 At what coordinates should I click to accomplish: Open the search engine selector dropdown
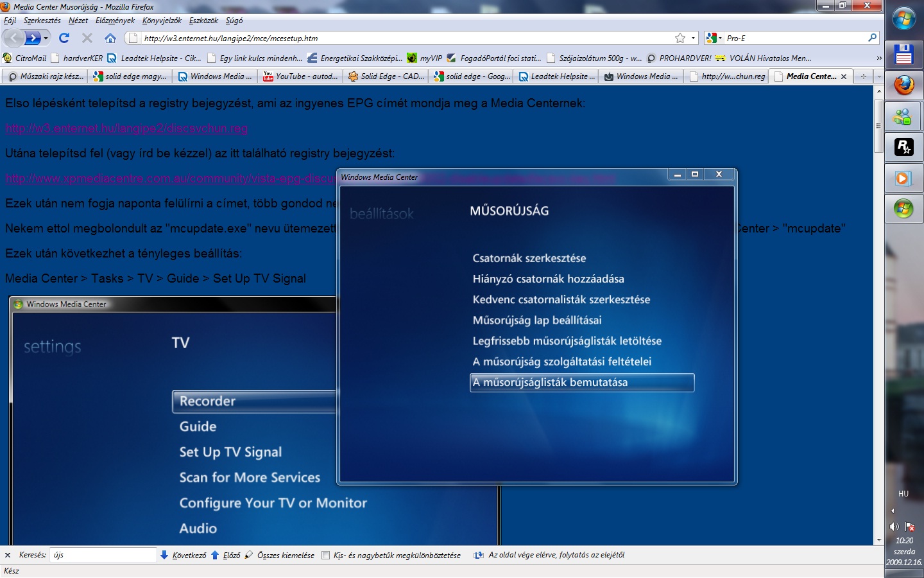point(714,38)
